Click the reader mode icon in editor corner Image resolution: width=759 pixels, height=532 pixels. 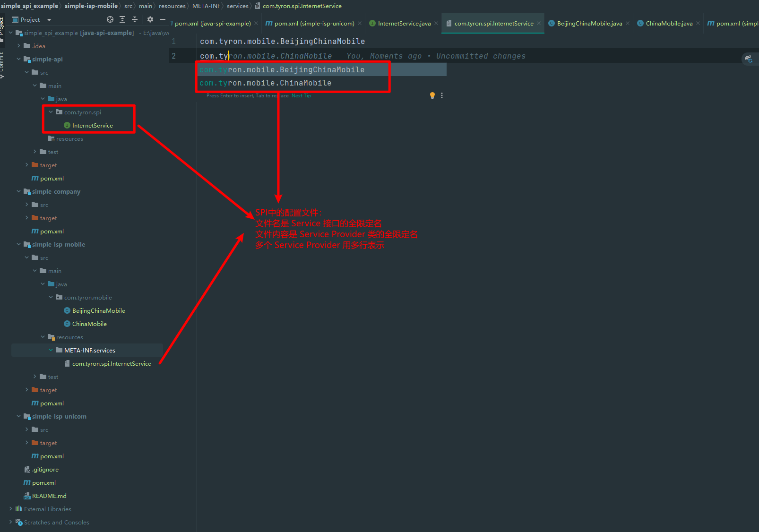click(x=749, y=59)
